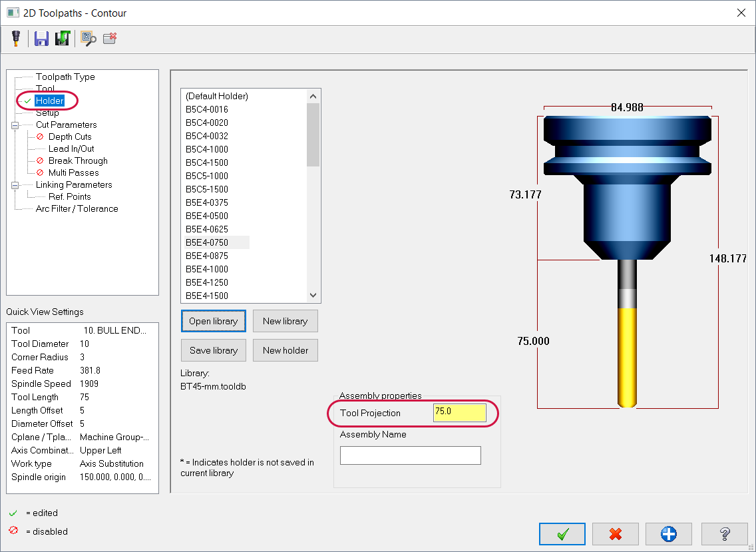Select holder B5E4-1000
The image size is (756, 552).
207,269
